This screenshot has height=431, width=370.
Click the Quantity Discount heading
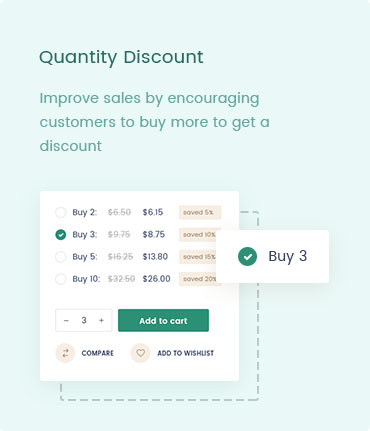click(x=121, y=57)
